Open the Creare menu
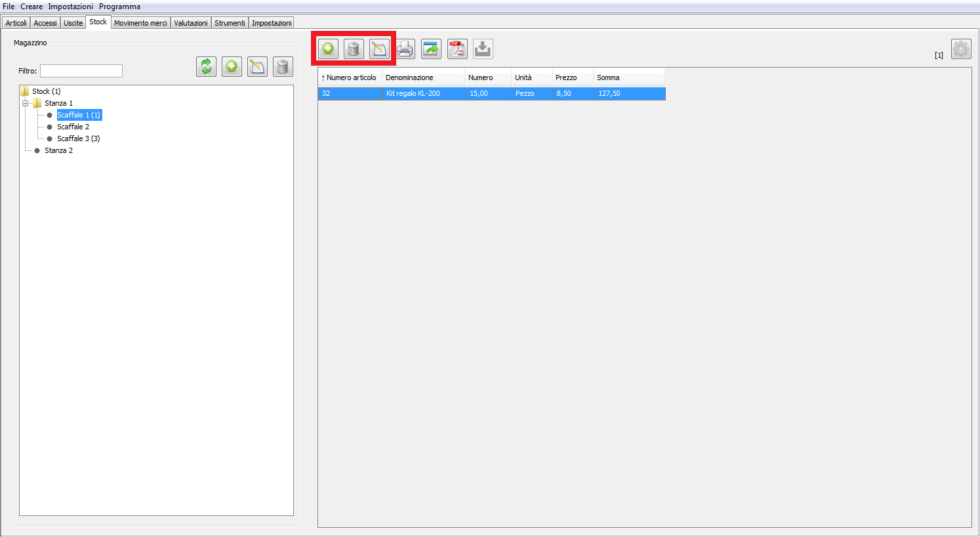The image size is (980, 537). click(x=31, y=7)
